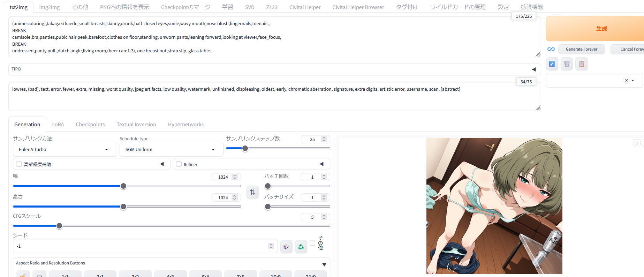Click the CFGスケール slider handle
Image resolution: width=644 pixels, height=277 pixels.
click(x=59, y=226)
